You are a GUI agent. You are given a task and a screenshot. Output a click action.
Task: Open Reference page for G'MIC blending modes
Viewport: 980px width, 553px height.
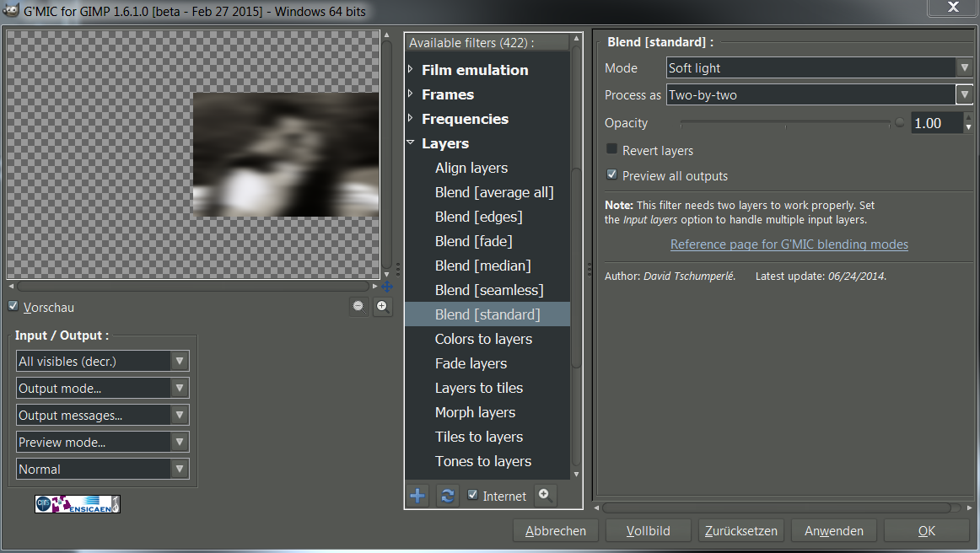pos(789,244)
